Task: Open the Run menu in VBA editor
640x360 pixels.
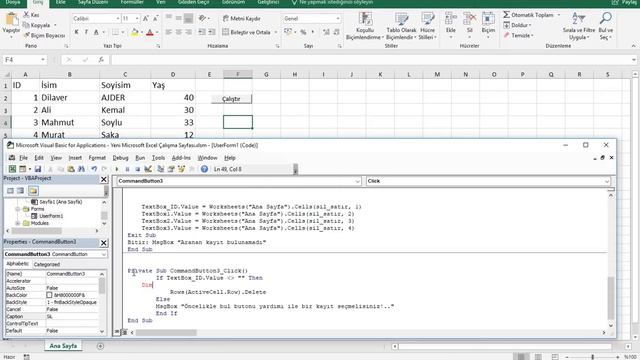Action: click(140, 158)
